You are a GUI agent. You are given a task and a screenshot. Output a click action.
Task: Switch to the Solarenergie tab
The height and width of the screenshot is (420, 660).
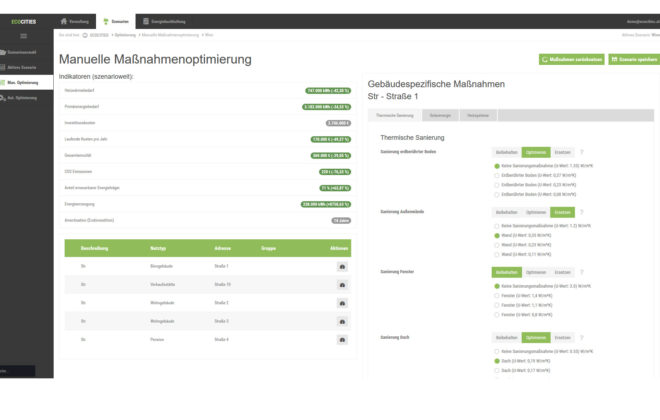click(x=440, y=115)
